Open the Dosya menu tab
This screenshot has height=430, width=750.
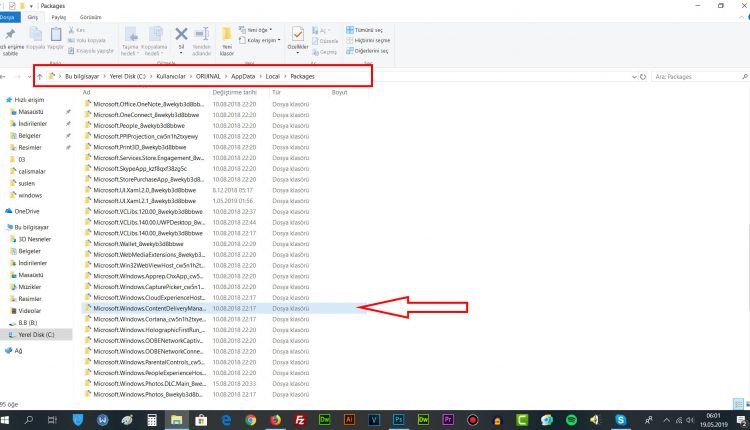(x=8, y=17)
